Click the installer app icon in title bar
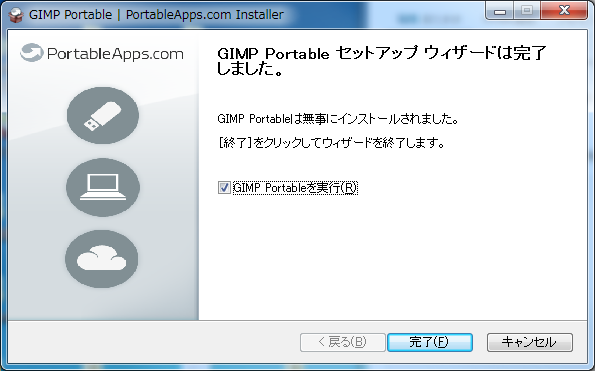 [15, 15]
